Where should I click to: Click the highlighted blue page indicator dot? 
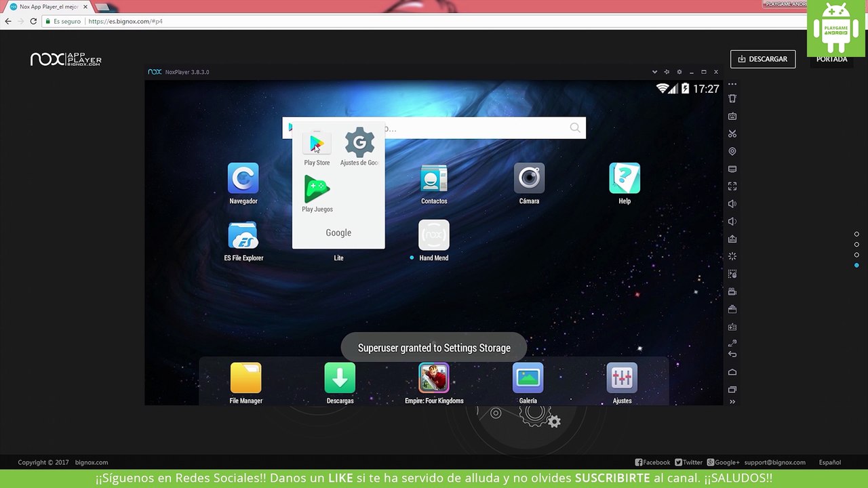(856, 265)
